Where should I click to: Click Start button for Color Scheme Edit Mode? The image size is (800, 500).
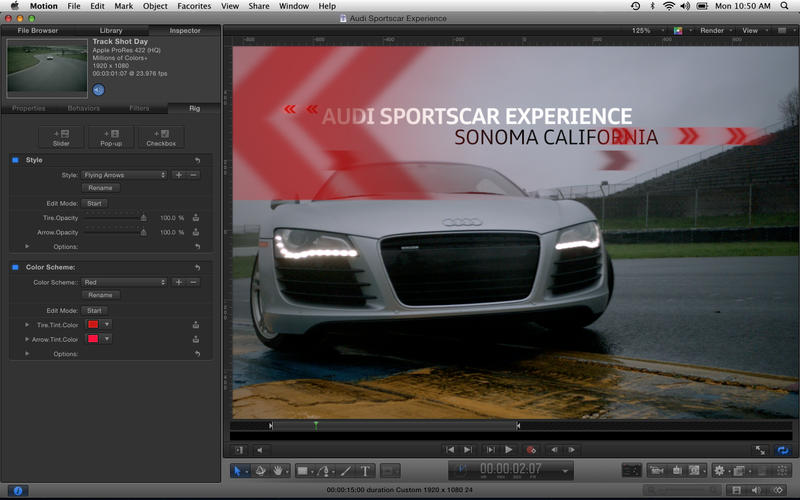tap(95, 311)
